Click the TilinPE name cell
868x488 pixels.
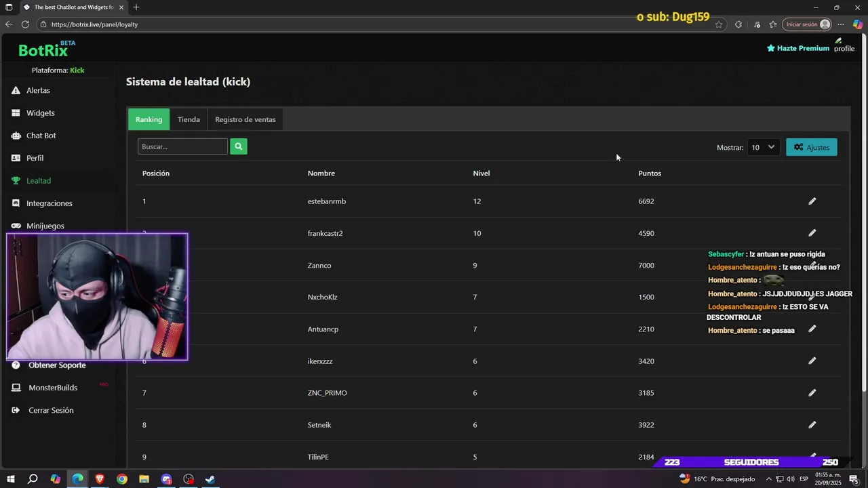(x=318, y=457)
